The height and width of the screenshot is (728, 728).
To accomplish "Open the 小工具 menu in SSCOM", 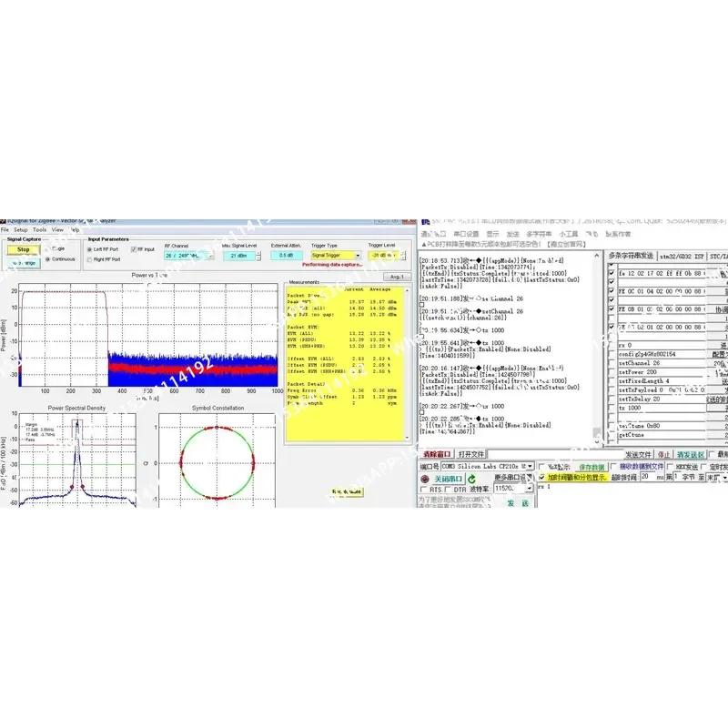I will click(568, 234).
